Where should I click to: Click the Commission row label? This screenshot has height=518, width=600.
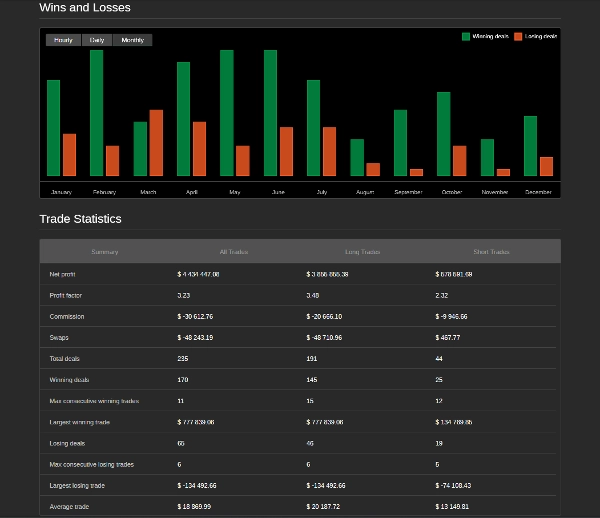pos(67,316)
